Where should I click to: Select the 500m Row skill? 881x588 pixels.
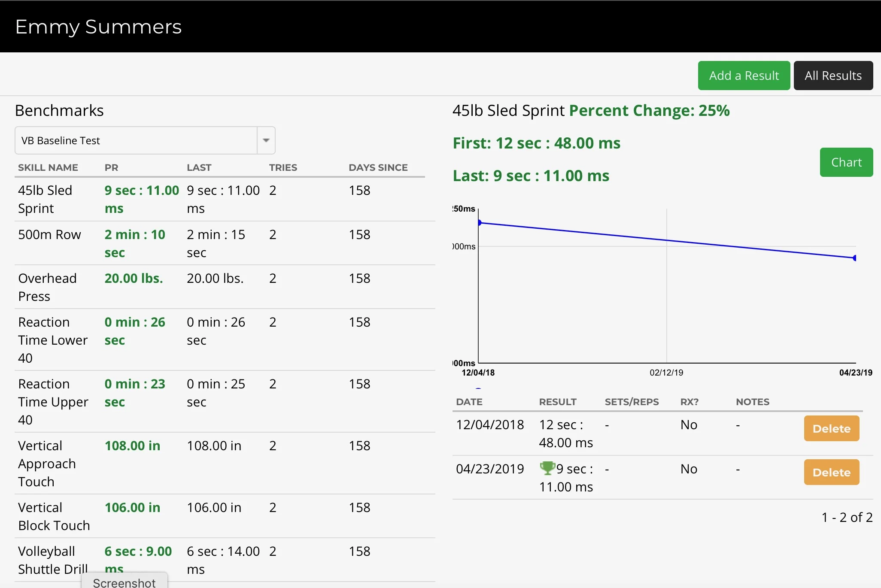tap(49, 235)
